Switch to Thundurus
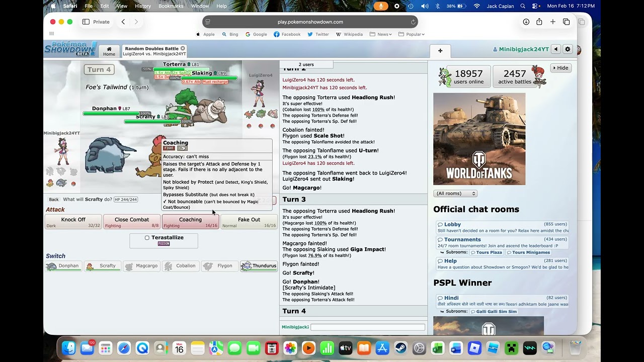The width and height of the screenshot is (644, 362). coord(259,266)
